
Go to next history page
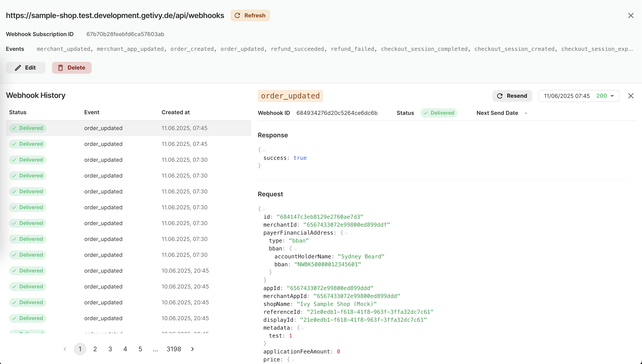[x=192, y=349]
